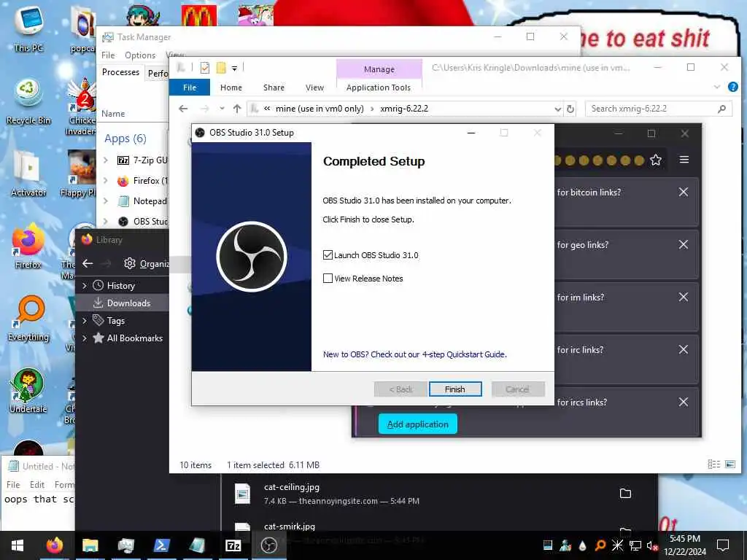Switch to Share ribbon tab in Explorer
Viewport: 747px width, 560px height.
[x=274, y=87]
